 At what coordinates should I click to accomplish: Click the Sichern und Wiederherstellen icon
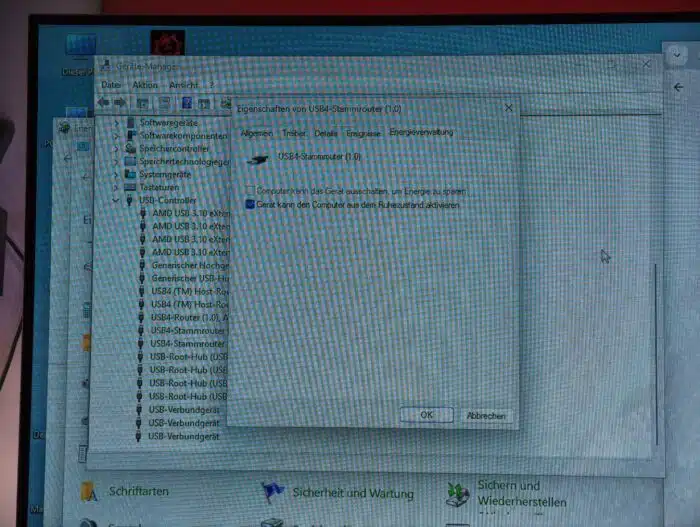point(458,495)
